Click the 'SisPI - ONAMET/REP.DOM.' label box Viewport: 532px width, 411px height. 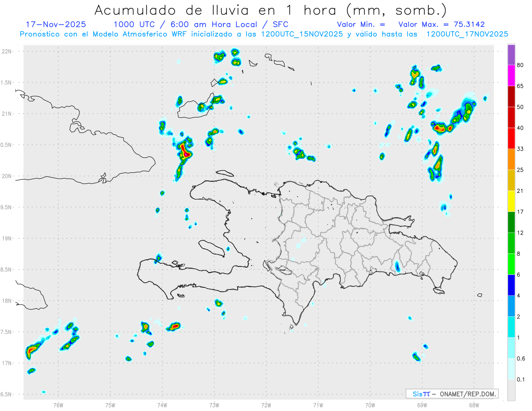(452, 394)
